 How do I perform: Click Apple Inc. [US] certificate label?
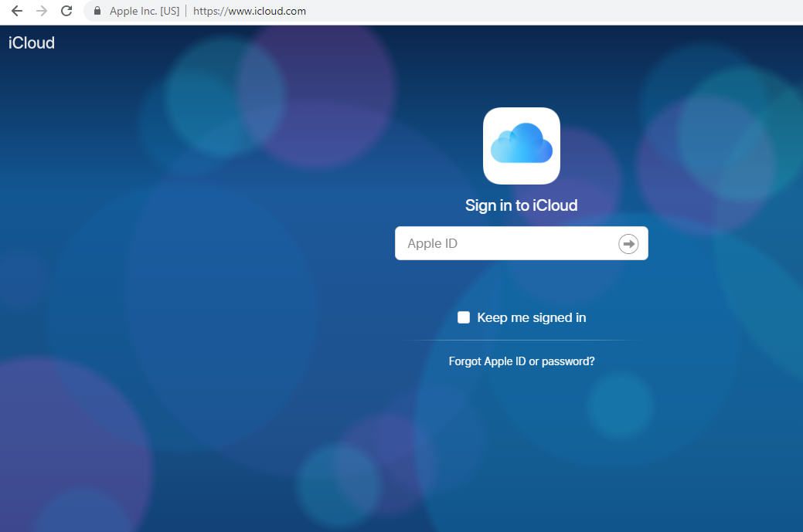[x=145, y=11]
